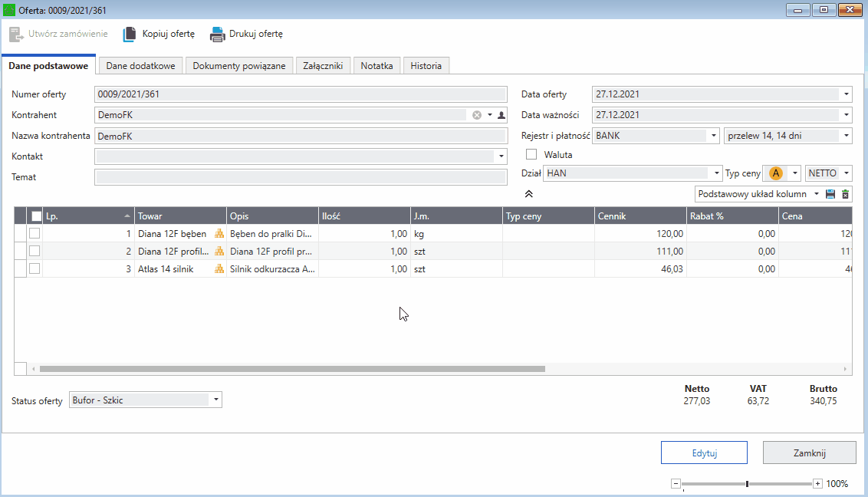This screenshot has width=868, height=497.
Task: Switch to the Dokumenty powiązane tab
Action: 238,66
